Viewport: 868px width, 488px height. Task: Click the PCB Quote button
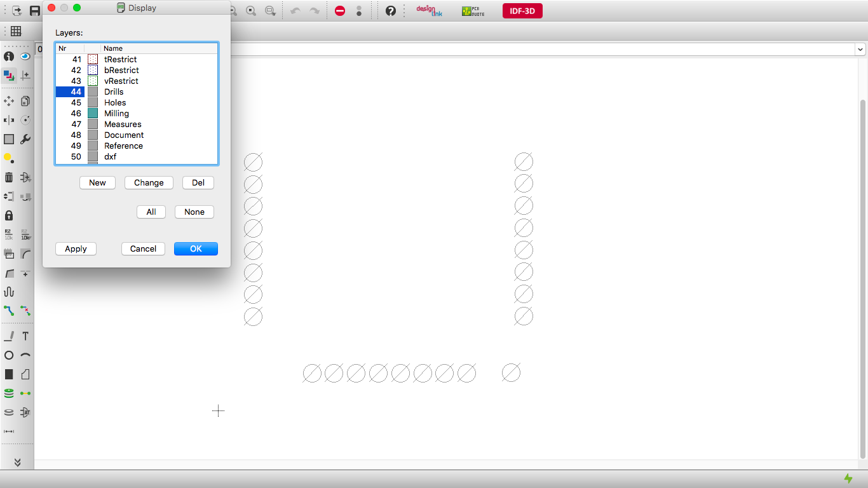[x=473, y=11]
